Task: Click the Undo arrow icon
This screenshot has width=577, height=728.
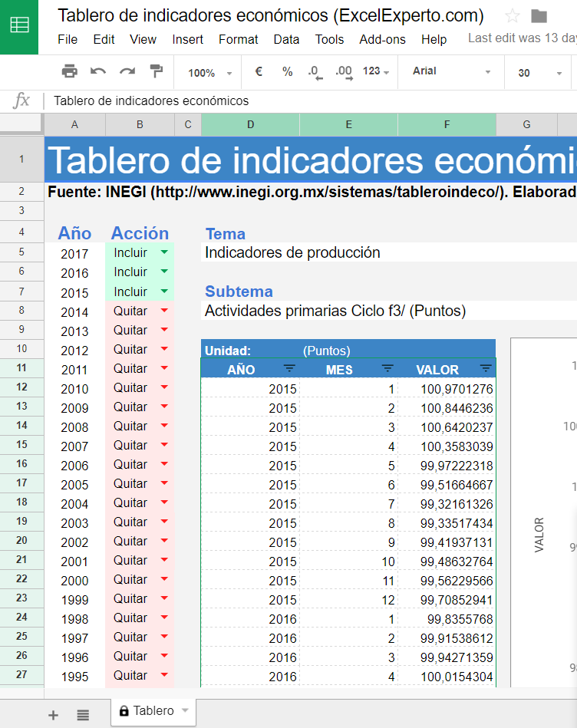Action: (x=98, y=71)
